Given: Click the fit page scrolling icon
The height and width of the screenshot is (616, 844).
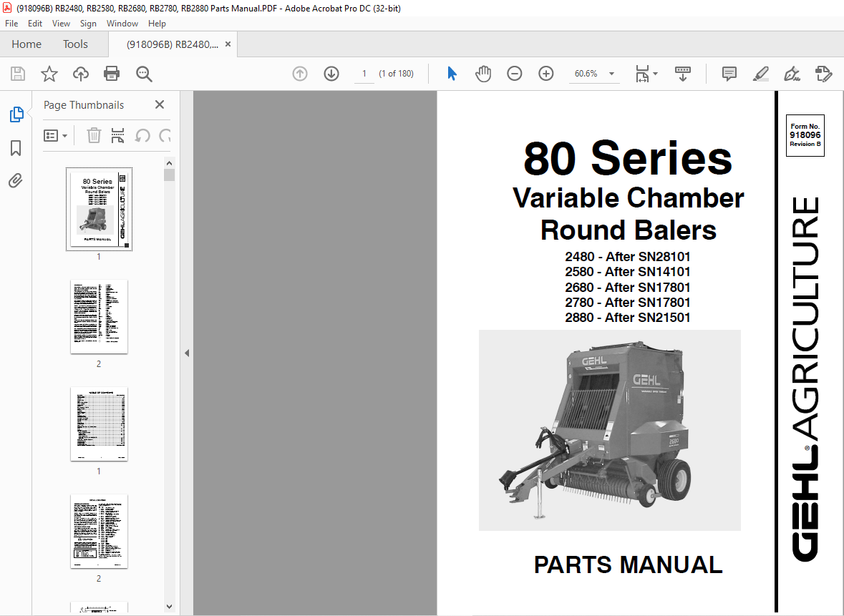Looking at the screenshot, I should click(643, 74).
